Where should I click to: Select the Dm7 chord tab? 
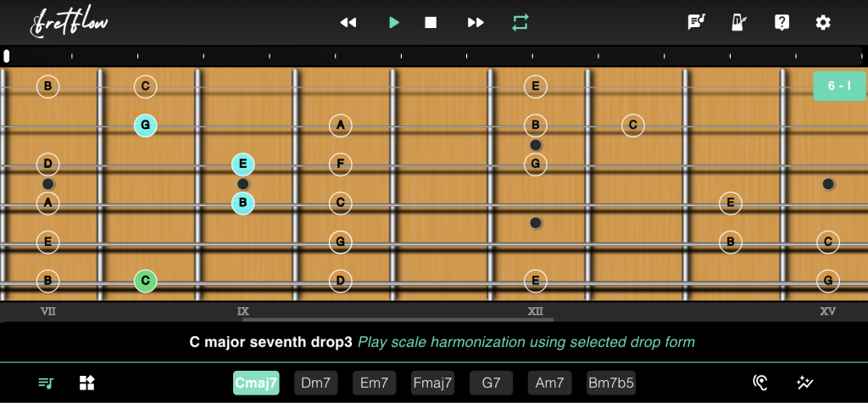tap(315, 383)
